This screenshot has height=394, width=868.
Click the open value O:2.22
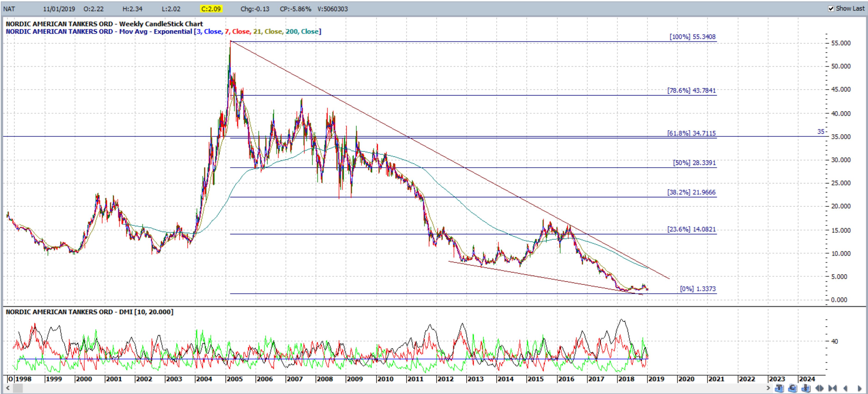click(x=94, y=9)
